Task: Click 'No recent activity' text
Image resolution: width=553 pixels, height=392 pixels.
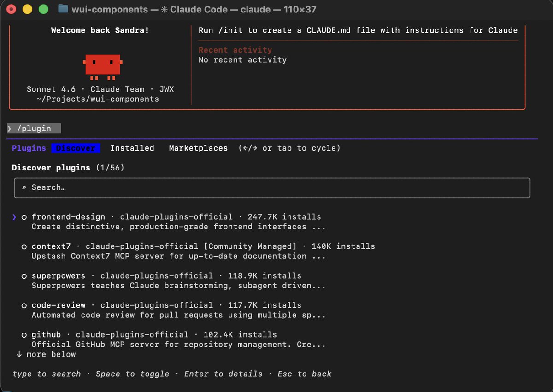Action: click(x=242, y=60)
